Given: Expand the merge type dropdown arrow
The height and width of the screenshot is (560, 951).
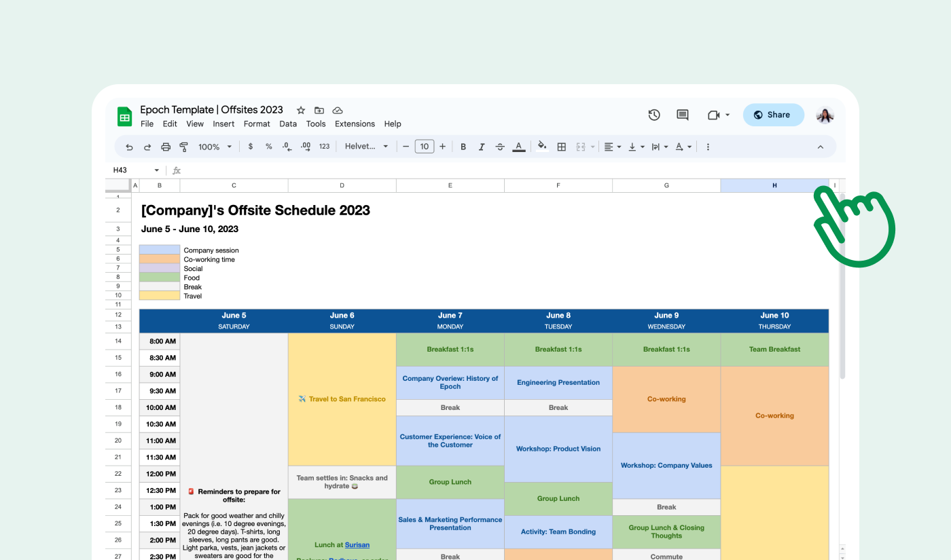Looking at the screenshot, I should pyautogui.click(x=593, y=147).
